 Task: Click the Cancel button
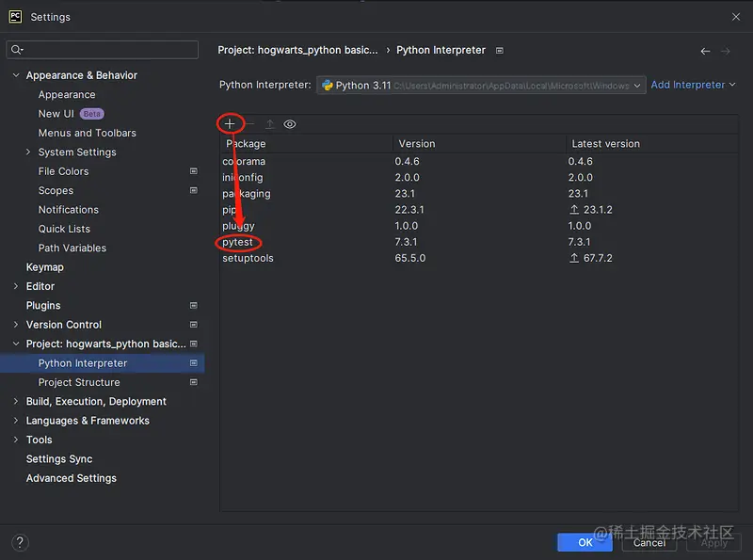point(649,542)
